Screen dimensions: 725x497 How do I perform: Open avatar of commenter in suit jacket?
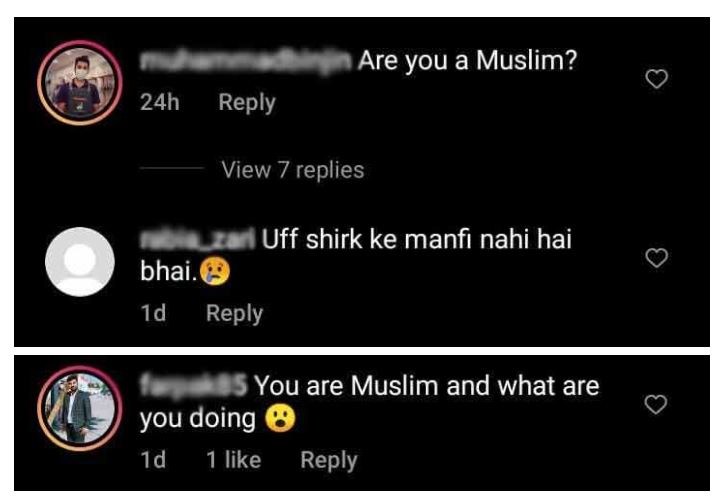click(x=80, y=408)
